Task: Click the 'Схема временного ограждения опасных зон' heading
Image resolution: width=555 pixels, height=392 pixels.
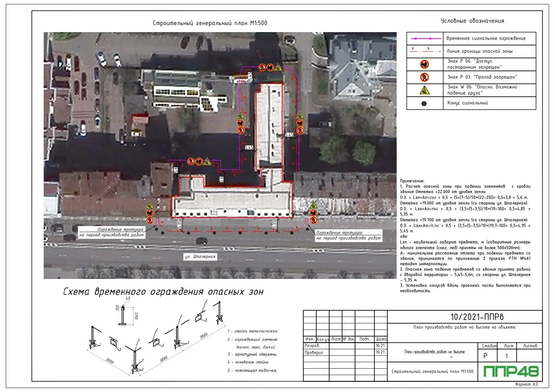Action: coord(163,292)
